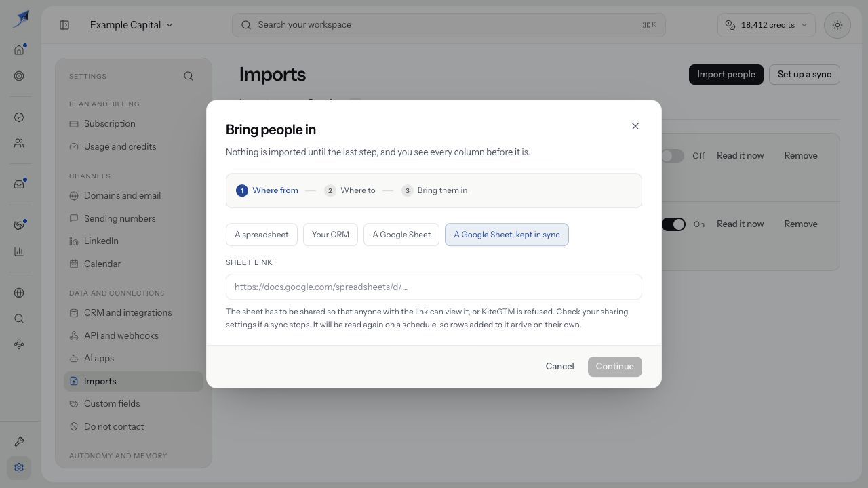Switch theme with the sun icon
This screenshot has height=488, width=868.
tap(837, 25)
